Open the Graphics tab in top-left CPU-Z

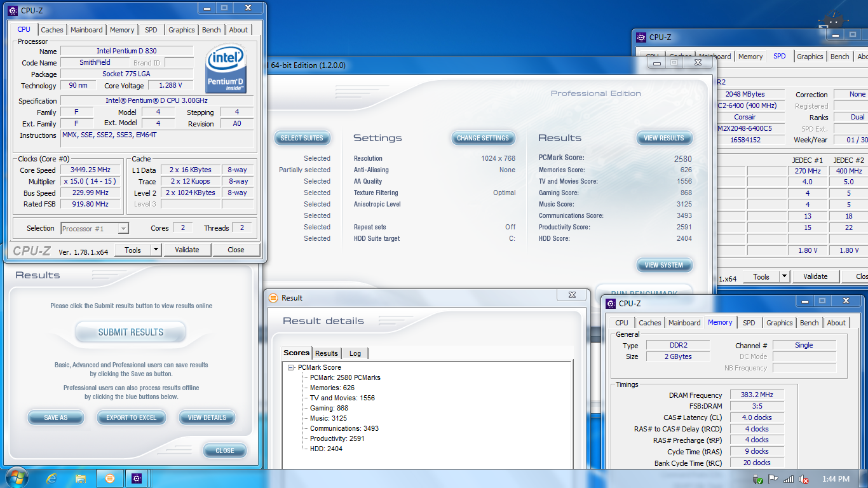pyautogui.click(x=182, y=30)
